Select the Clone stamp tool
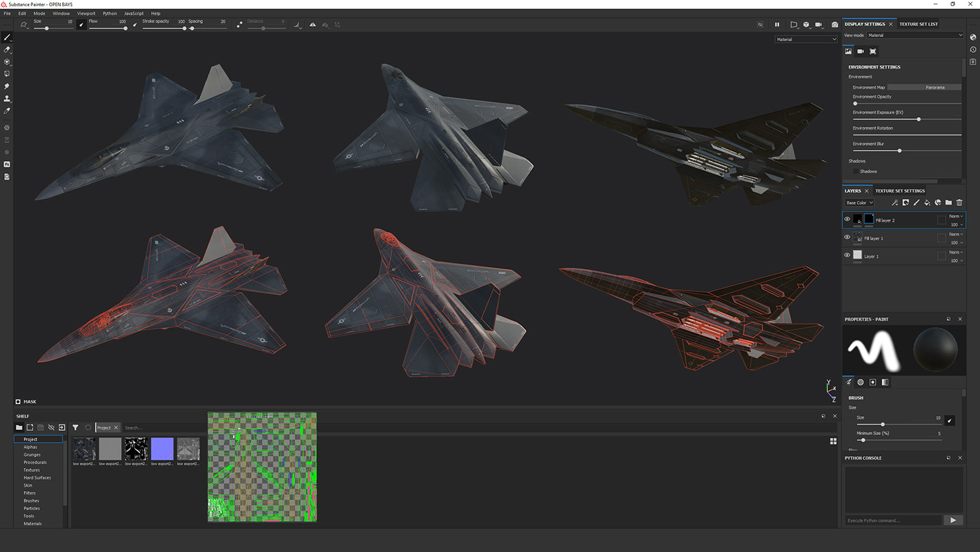This screenshot has height=552, width=980. click(7, 98)
